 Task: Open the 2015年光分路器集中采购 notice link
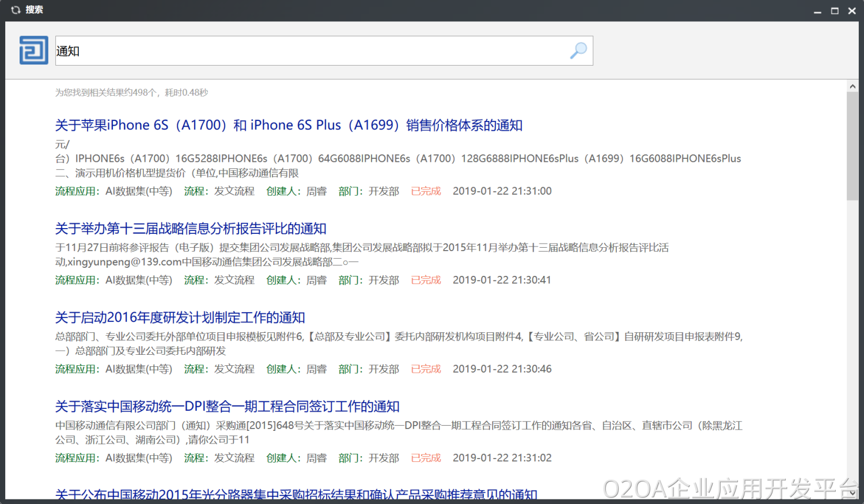click(x=296, y=494)
